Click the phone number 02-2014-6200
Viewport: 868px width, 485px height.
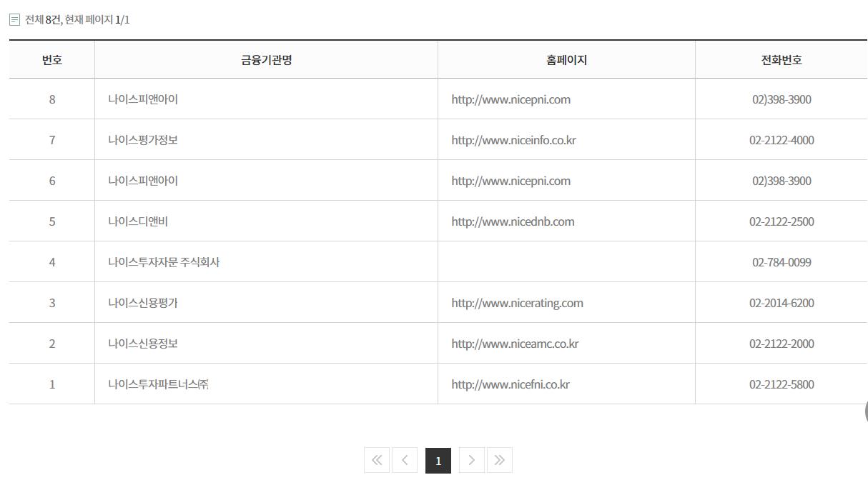click(781, 303)
